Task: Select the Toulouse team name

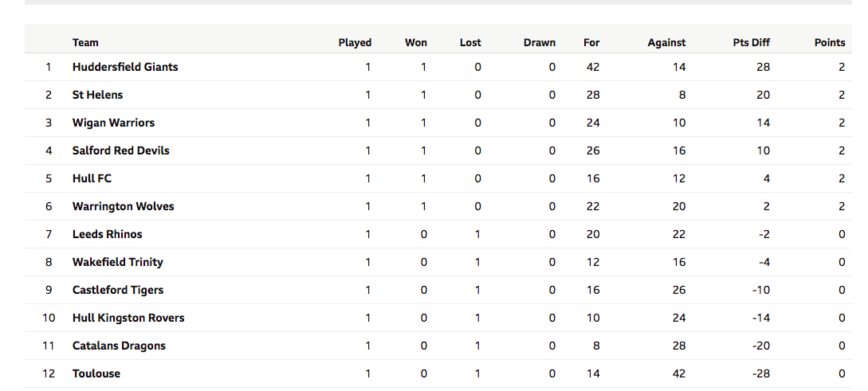Action: [96, 373]
